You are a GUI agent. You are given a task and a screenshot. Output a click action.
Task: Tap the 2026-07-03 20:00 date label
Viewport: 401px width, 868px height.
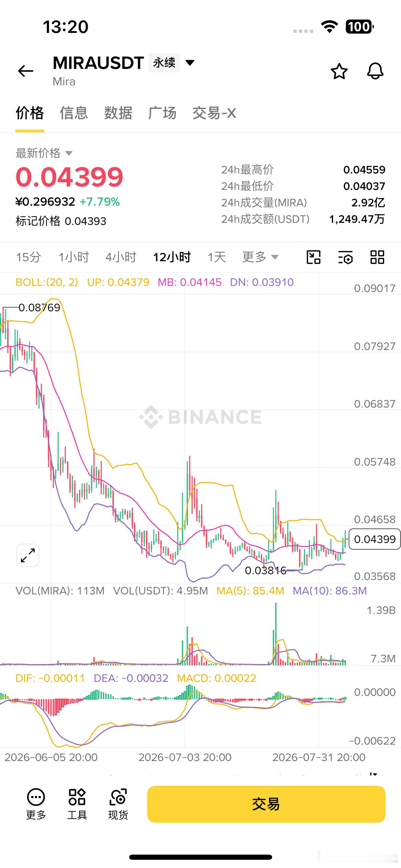(185, 757)
